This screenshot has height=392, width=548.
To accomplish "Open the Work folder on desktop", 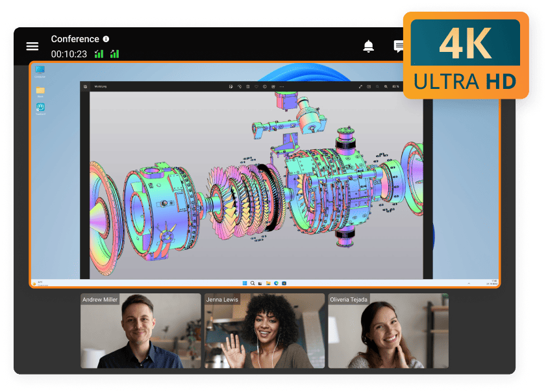I will 40,92.
